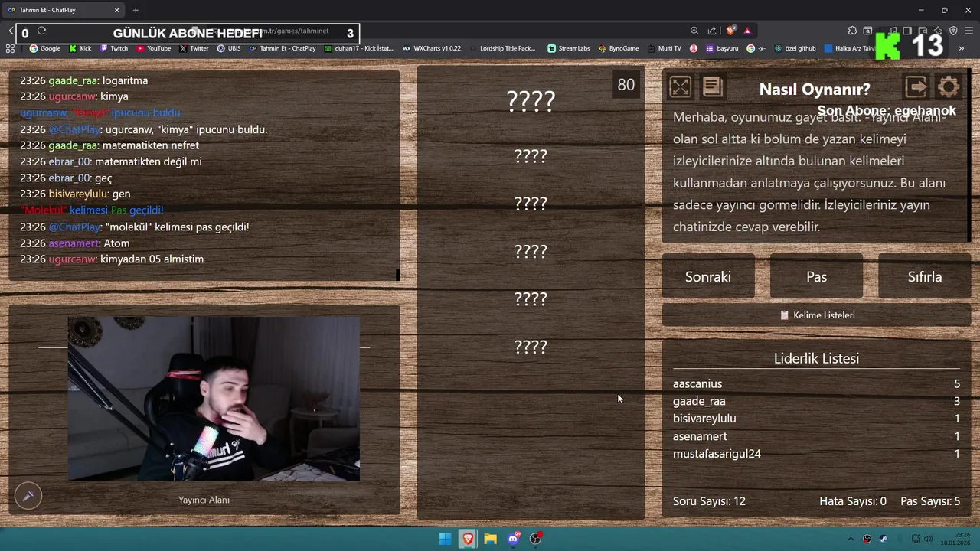This screenshot has height=551, width=980.
Task: Click leaderboard entry aascanius
Action: click(697, 384)
